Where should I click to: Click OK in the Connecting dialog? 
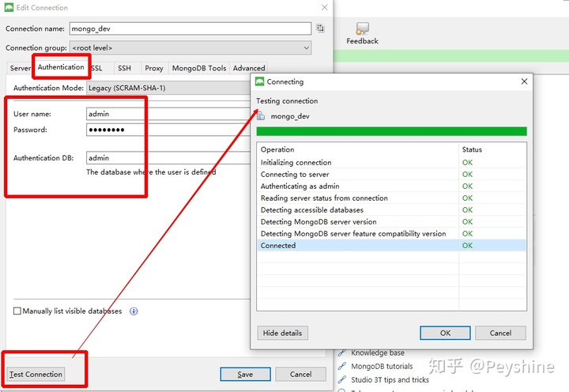[x=445, y=333]
